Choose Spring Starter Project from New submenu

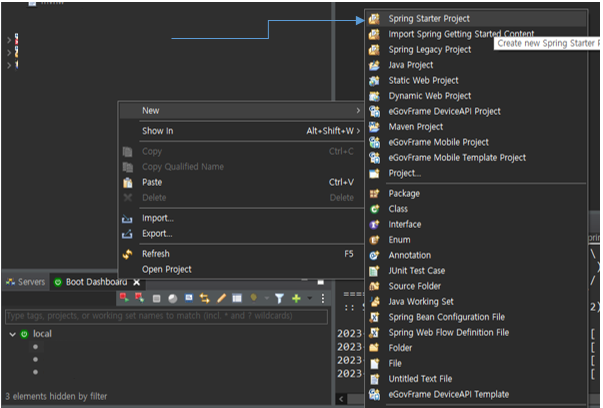pyautogui.click(x=476, y=18)
